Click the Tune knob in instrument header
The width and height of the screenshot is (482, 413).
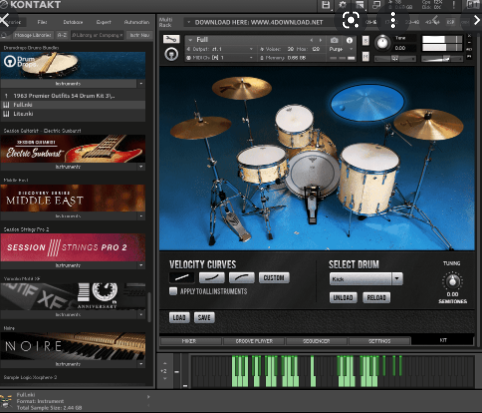[382, 43]
